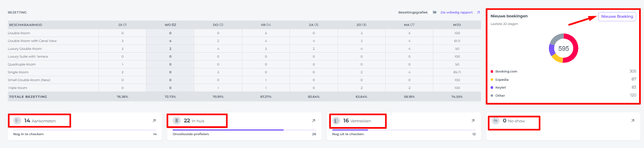Select yellow Expedia legend dot
This screenshot has width=644, height=148.
pyautogui.click(x=492, y=80)
